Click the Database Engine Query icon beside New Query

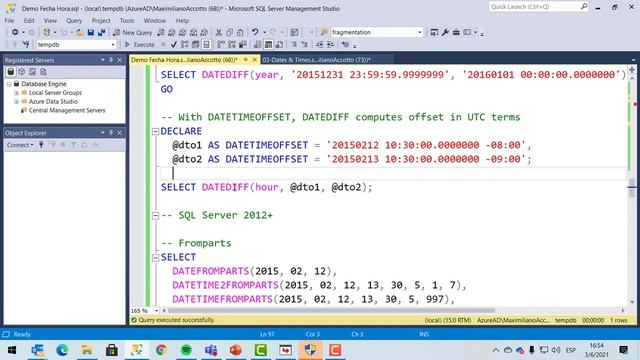click(x=161, y=32)
